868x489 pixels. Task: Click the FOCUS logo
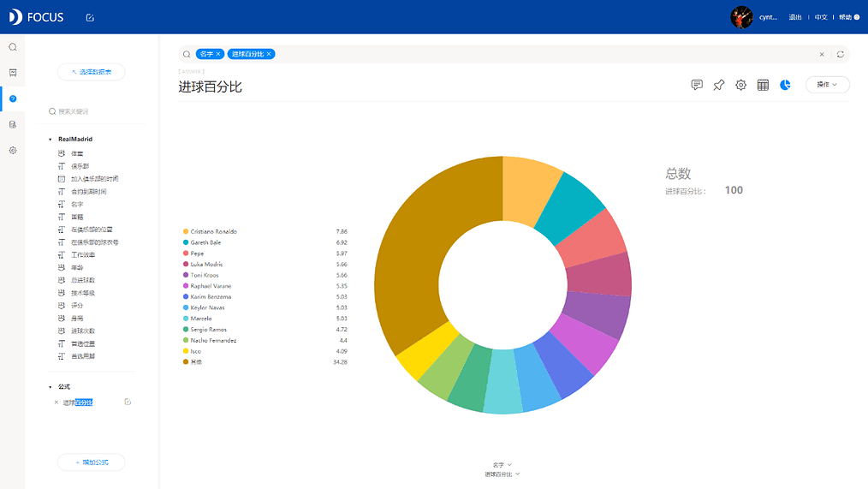click(37, 17)
